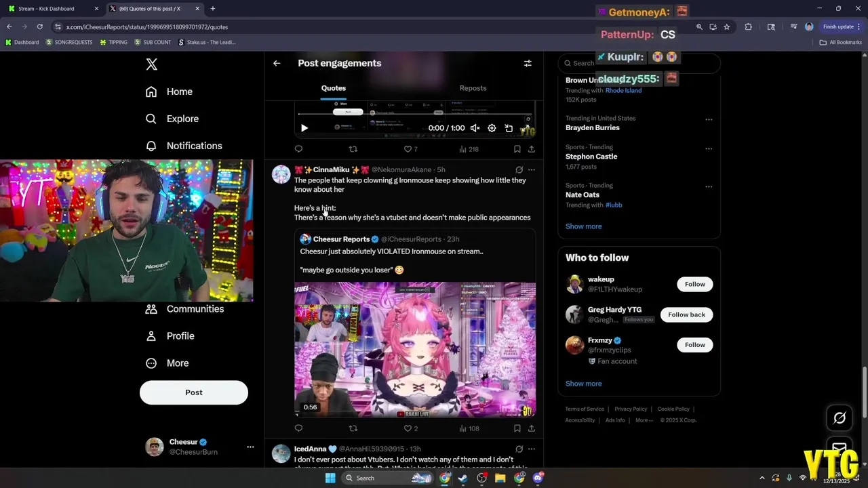Click the Windows Start button
This screenshot has width=868, height=488.
click(330, 478)
